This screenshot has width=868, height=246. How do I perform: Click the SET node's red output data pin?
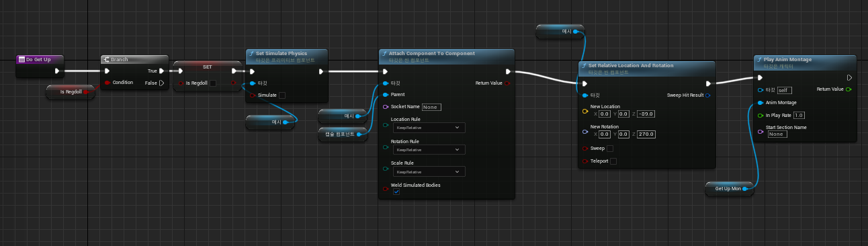(x=234, y=83)
